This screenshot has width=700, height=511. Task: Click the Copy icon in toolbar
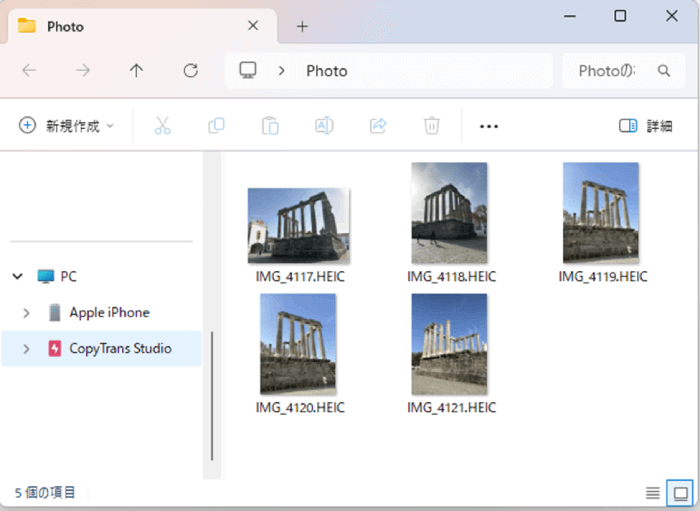point(216,126)
